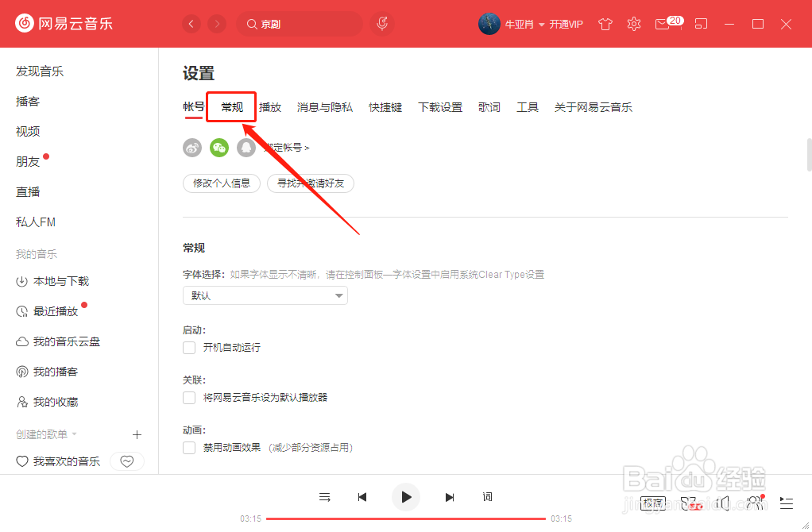
Task: Switch to the 常规 settings tab
Action: [x=232, y=107]
